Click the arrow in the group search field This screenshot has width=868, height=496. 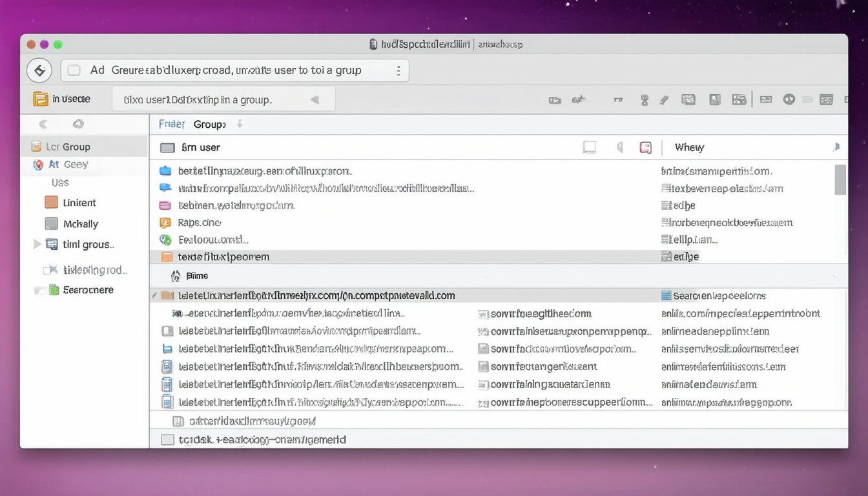315,100
